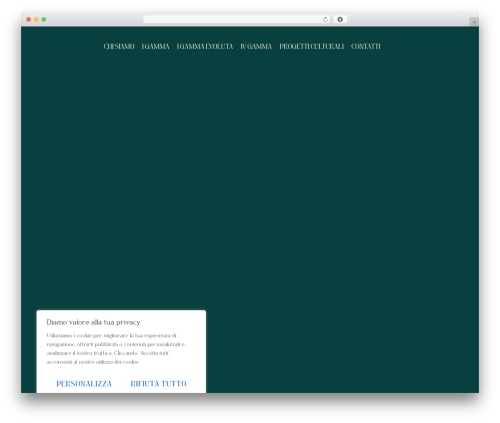Image resolution: width=500 pixels, height=423 pixels.
Task: Click the 'Diamo valore alla tua privacy' heading
Action: [x=93, y=322]
